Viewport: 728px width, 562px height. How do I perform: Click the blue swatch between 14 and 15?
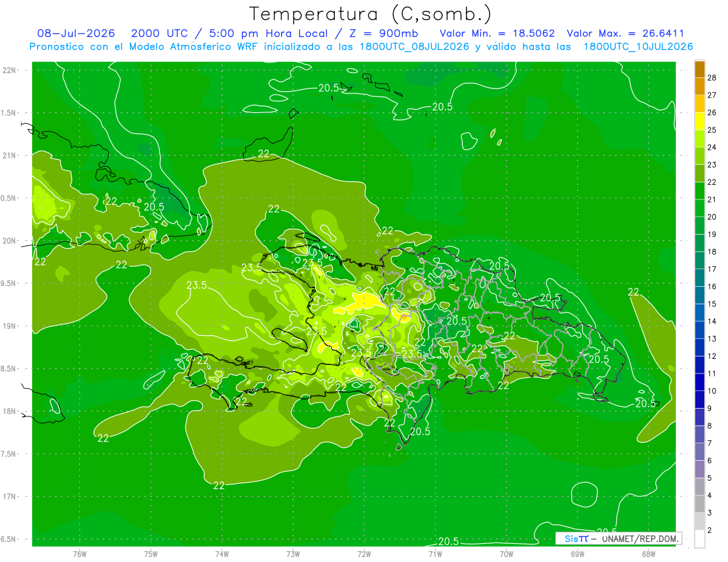coord(699,313)
